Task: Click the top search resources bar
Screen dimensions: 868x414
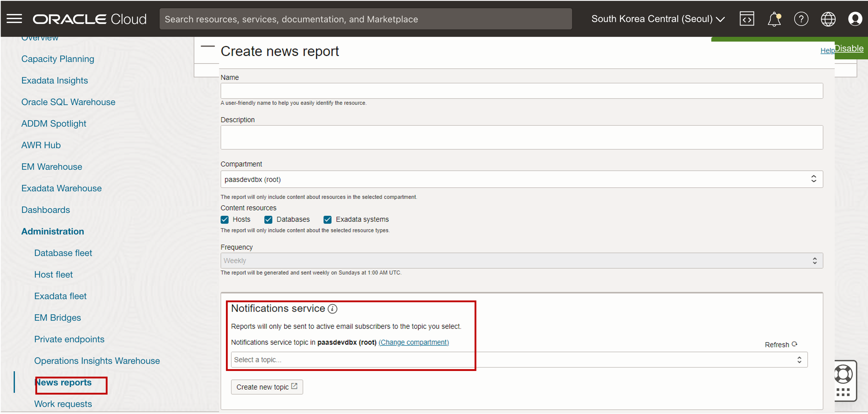Action: coord(366,19)
